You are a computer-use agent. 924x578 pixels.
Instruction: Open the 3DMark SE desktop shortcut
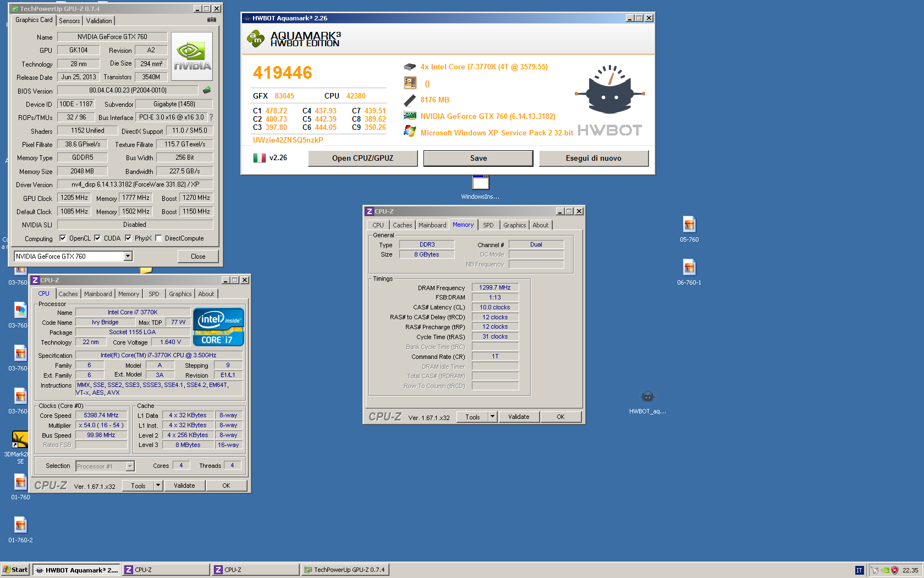coord(20,439)
